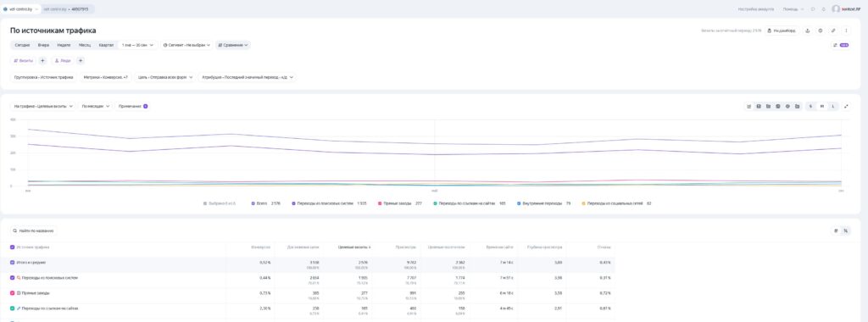This screenshot has width=868, height=322.
Task: Click Переходы по ссылкам на сайтах green swatch
Action: coord(435,203)
